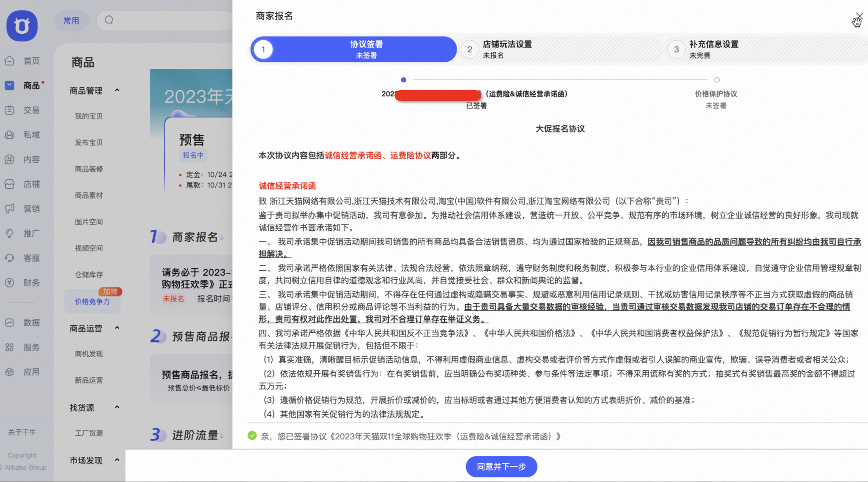Open the 内容 hashtag icon in sidebar
Screen dimensions: 868x482
10,159
